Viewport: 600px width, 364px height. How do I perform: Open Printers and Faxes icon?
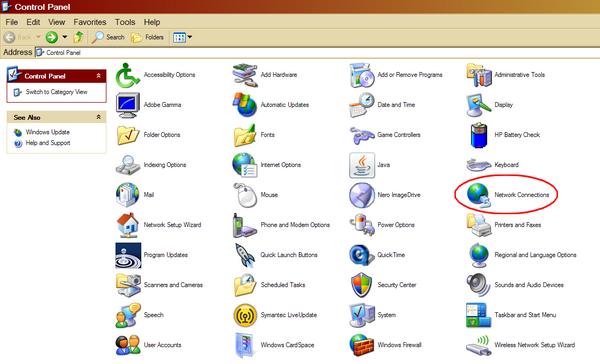(x=479, y=225)
